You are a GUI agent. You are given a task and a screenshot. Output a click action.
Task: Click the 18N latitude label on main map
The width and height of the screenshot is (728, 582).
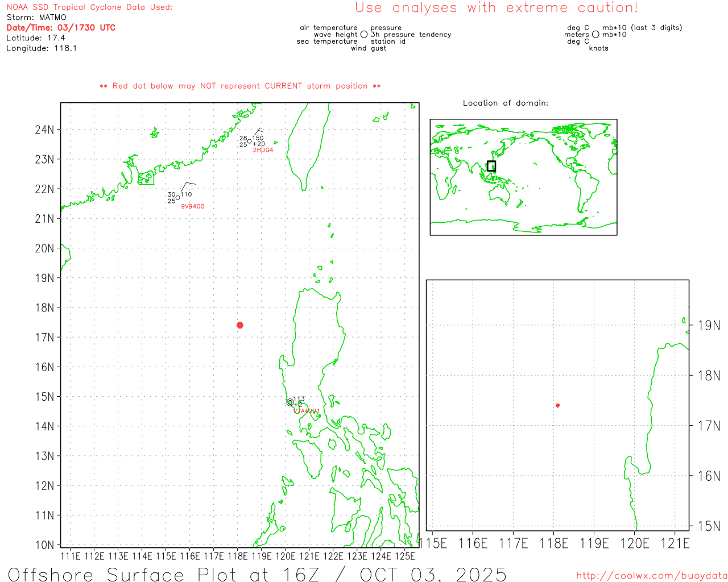click(44, 307)
